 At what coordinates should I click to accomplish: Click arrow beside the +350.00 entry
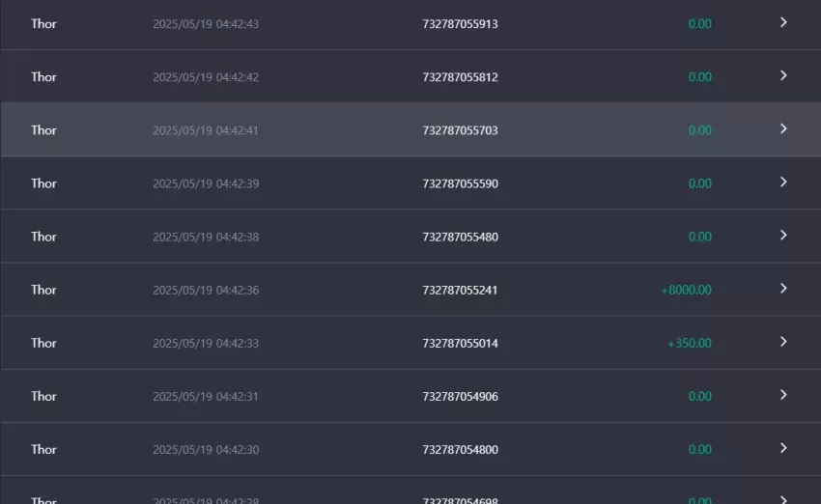tap(783, 342)
